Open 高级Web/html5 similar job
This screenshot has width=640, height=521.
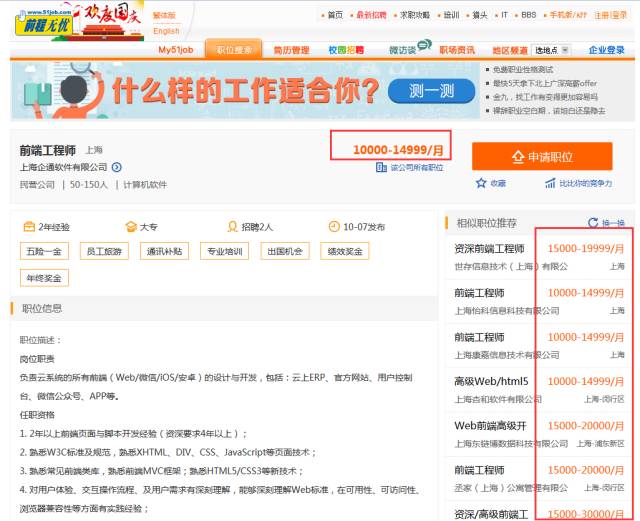click(491, 381)
